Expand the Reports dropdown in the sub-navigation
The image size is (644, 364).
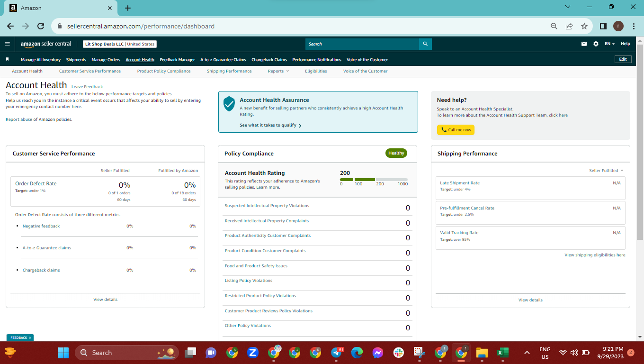278,71
